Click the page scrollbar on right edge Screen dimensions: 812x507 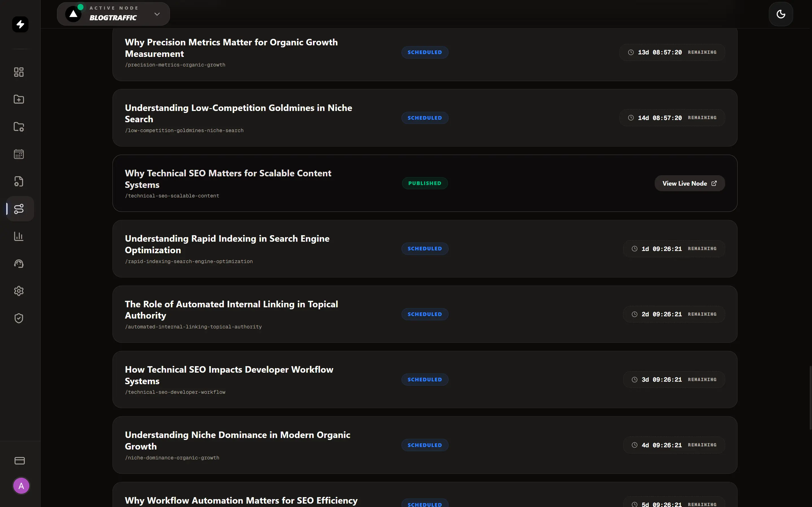(810, 398)
